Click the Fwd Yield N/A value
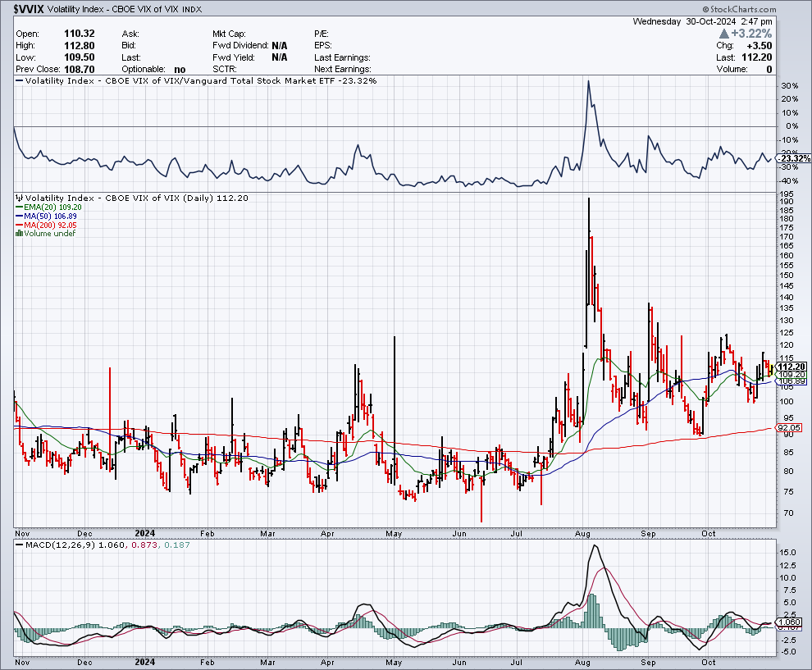 click(279, 57)
